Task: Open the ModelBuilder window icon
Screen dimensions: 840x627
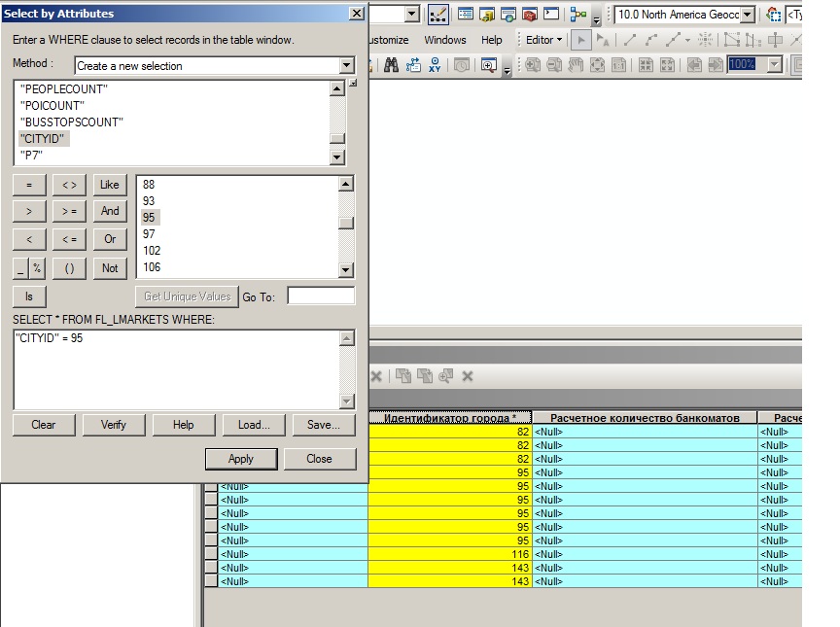Action: tap(579, 15)
